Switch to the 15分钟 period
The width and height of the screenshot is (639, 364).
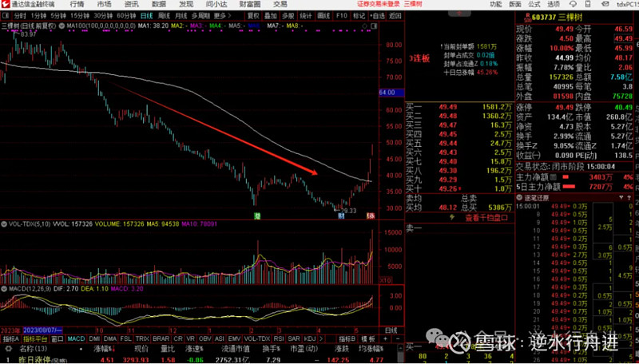pos(79,16)
